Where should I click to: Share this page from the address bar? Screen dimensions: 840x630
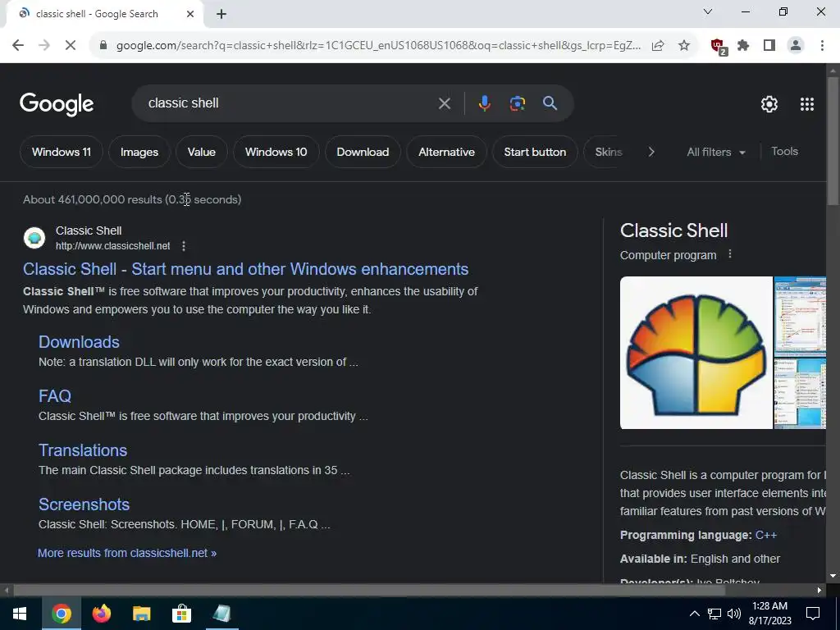click(658, 46)
